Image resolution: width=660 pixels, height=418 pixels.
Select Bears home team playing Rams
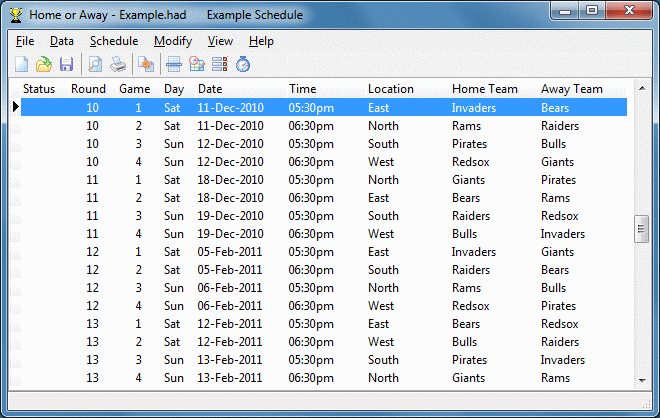(x=466, y=198)
